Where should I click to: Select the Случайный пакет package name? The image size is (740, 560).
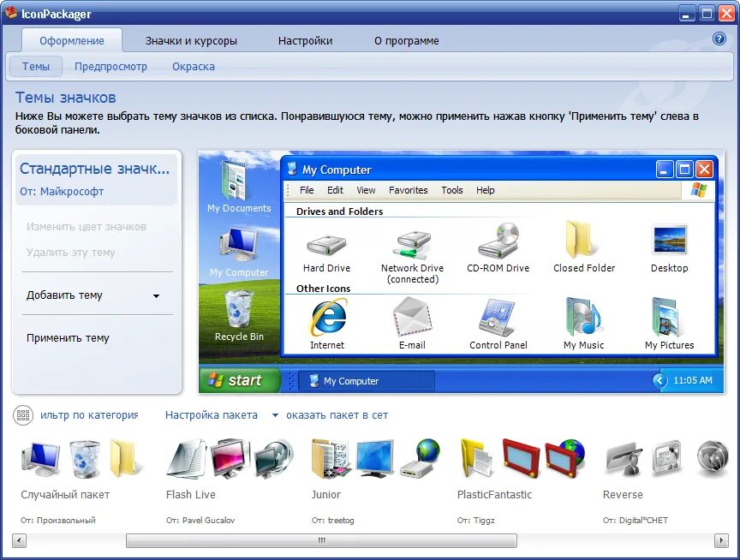[65, 494]
